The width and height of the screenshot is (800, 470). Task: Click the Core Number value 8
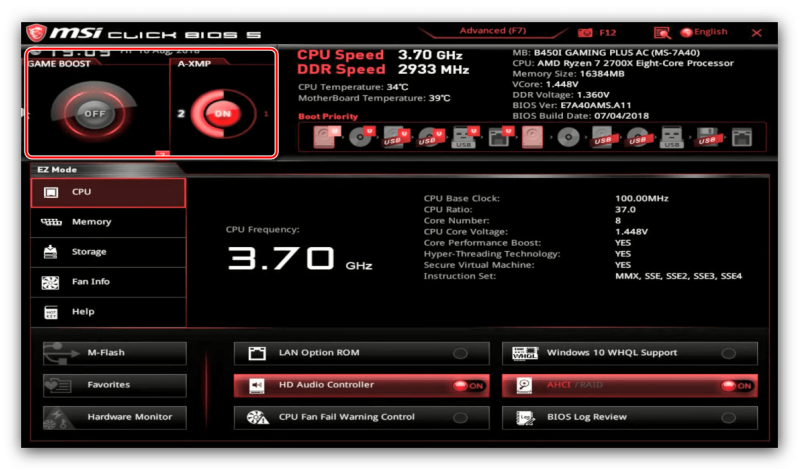(618, 221)
